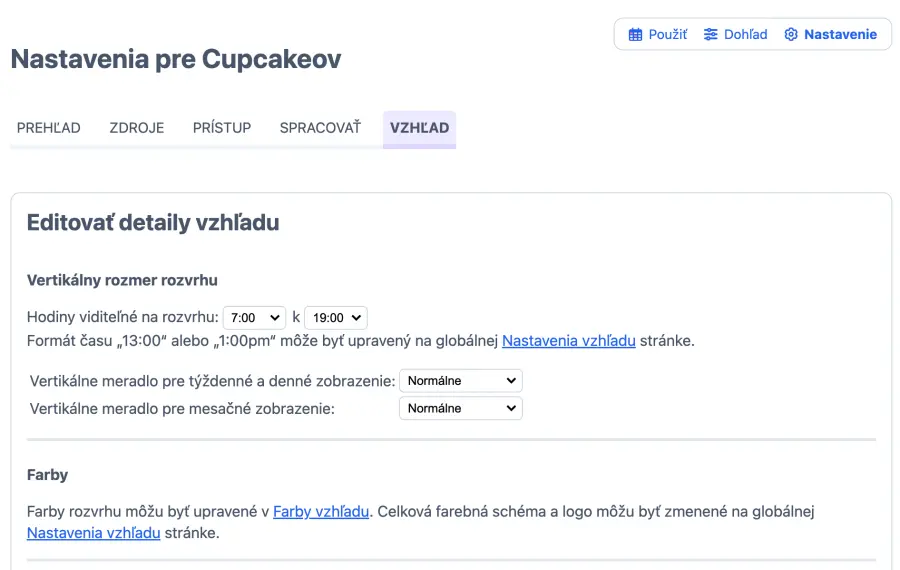Click the gear icon beside Nastavenie
The height and width of the screenshot is (570, 900).
tap(791, 35)
